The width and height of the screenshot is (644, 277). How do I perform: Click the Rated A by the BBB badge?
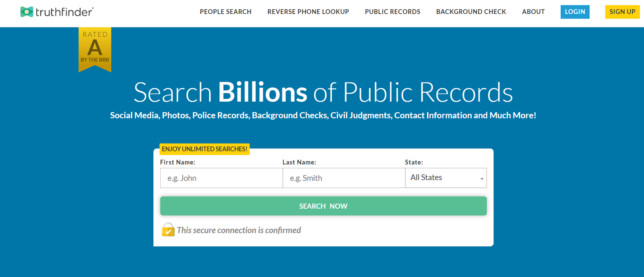coord(95,49)
